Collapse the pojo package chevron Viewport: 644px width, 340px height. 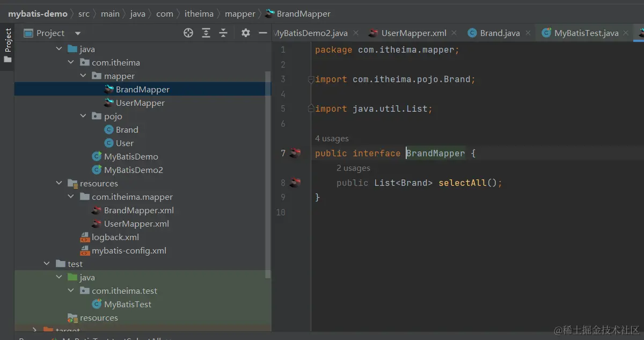[83, 116]
